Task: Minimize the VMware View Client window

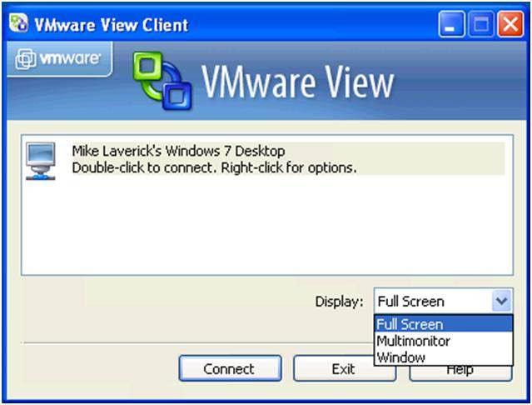Action: tap(451, 24)
